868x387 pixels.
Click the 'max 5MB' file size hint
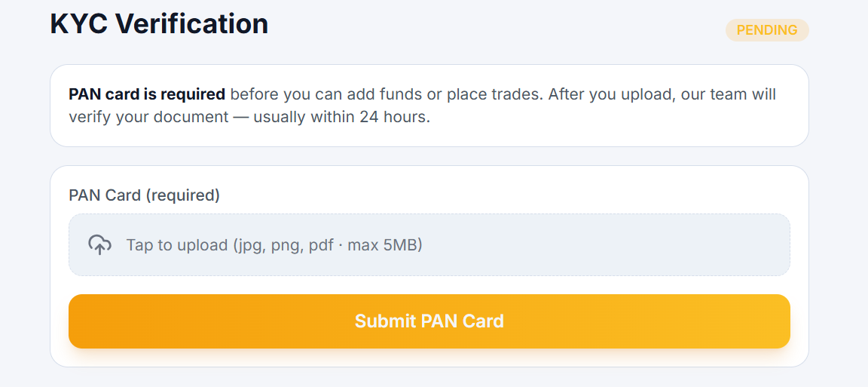coord(385,244)
